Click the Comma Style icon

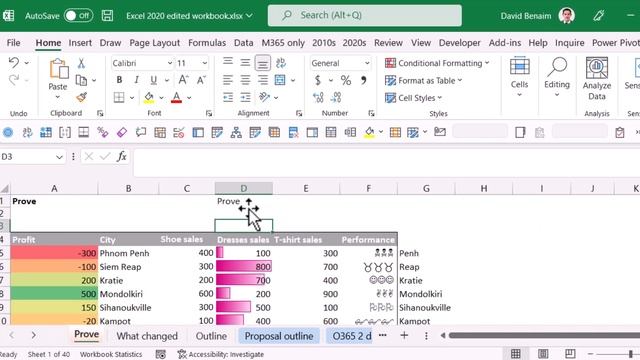point(363,80)
